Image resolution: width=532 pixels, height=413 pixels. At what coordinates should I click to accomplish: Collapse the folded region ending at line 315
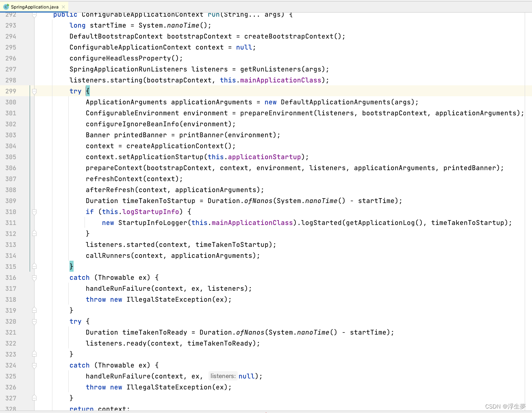coord(34,266)
